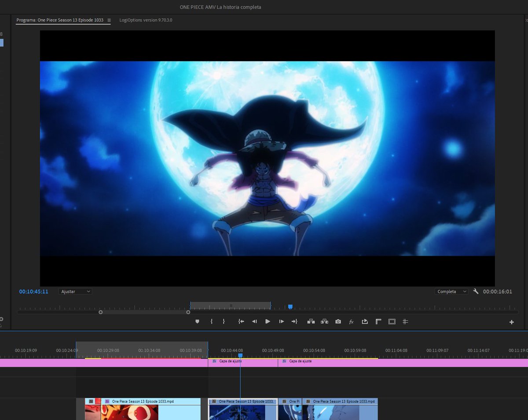This screenshot has width=528, height=420.
Task: Mark Out point with right brace button
Action: click(x=224, y=322)
